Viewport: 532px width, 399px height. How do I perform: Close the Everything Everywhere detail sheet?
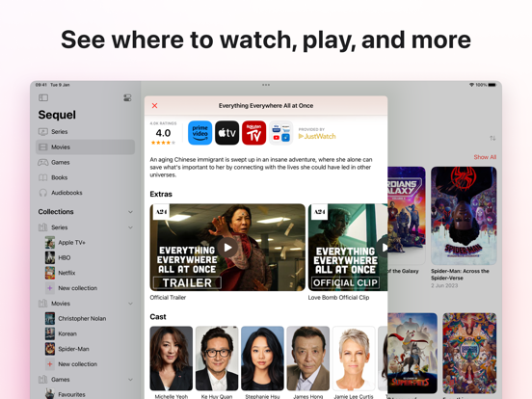point(155,105)
